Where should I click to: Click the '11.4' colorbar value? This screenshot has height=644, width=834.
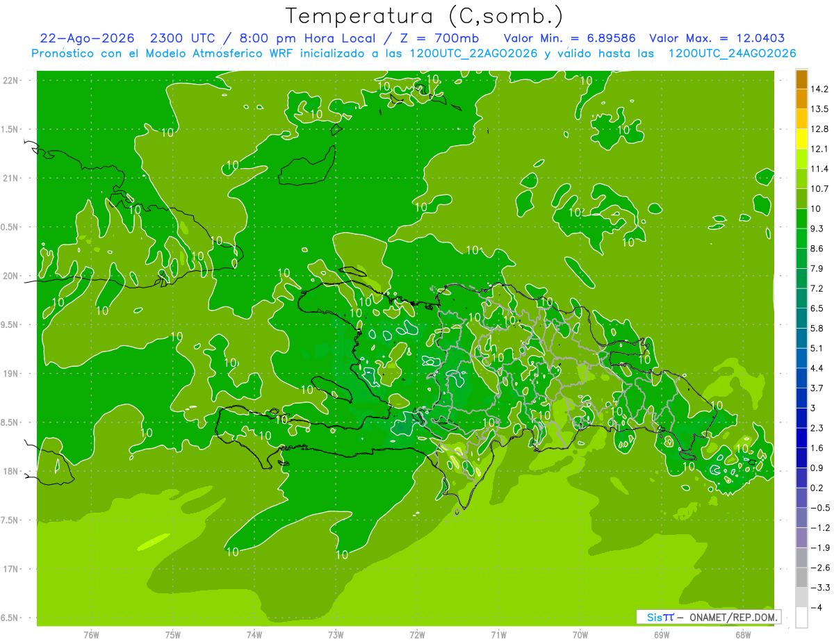click(819, 169)
